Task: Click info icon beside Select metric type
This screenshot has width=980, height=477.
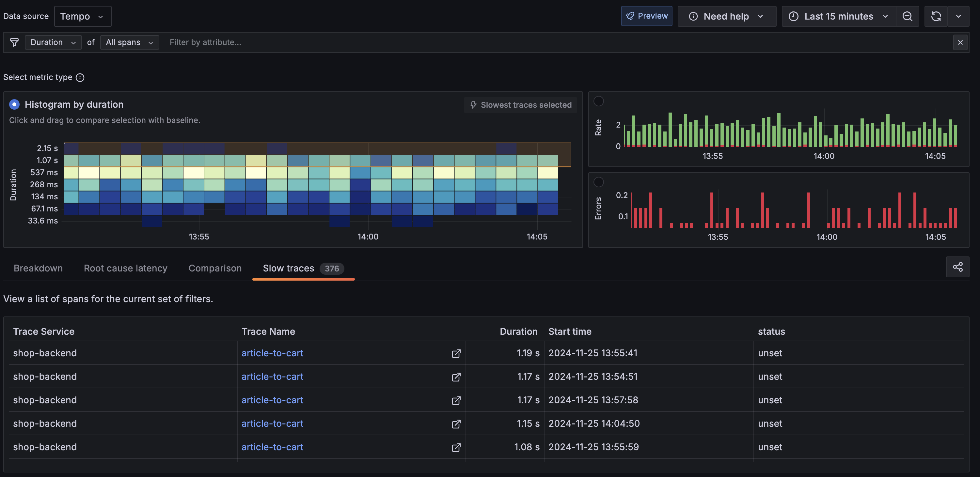Action: [80, 78]
